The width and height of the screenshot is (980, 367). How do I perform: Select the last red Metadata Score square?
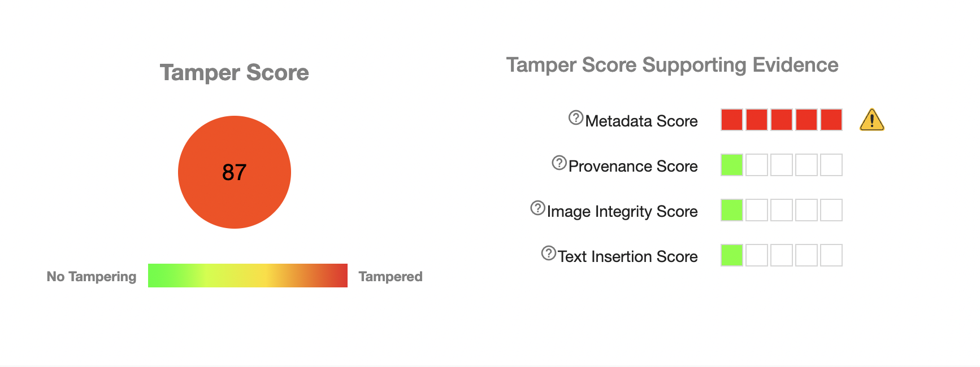pos(831,120)
